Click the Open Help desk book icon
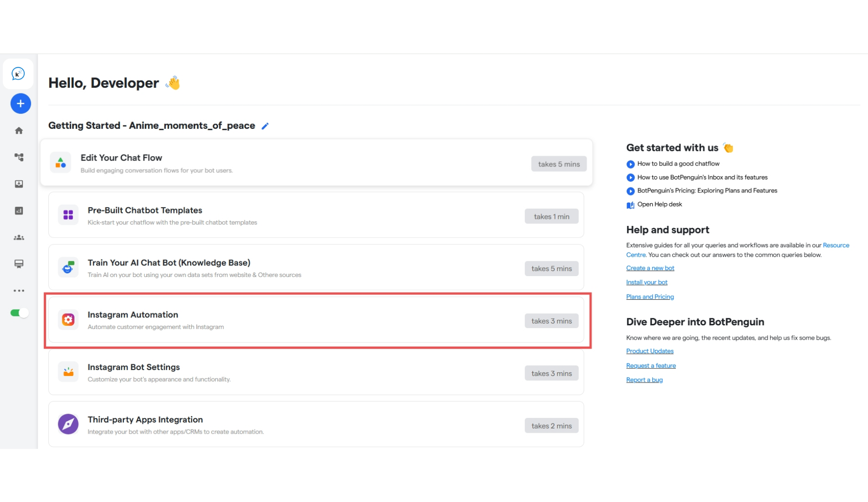 click(x=630, y=205)
